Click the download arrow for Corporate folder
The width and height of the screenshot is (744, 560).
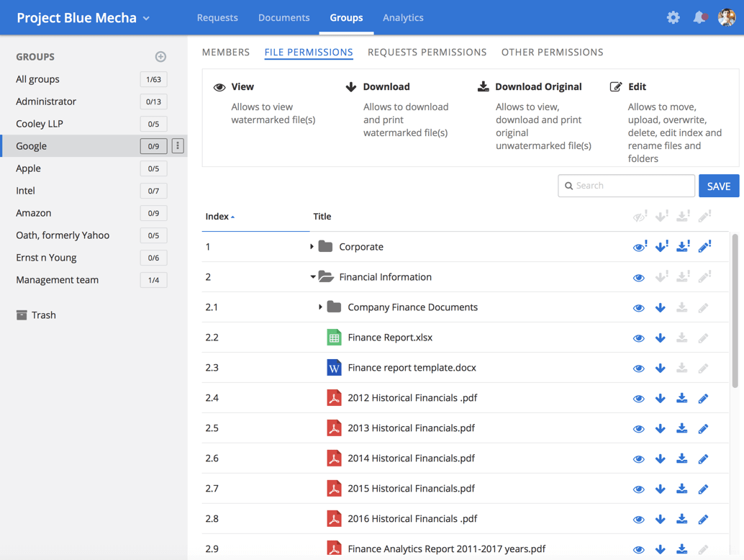coord(661,246)
